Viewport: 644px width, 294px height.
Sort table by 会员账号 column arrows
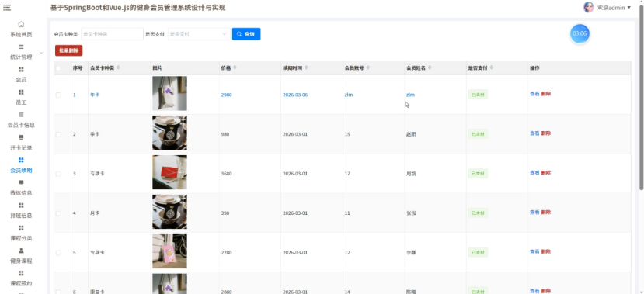pos(367,67)
